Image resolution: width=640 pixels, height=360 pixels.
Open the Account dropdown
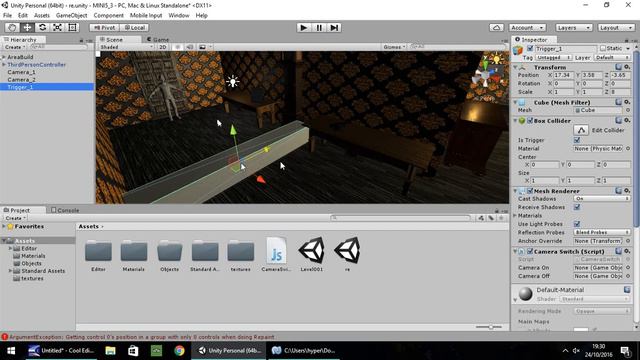(x=527, y=27)
